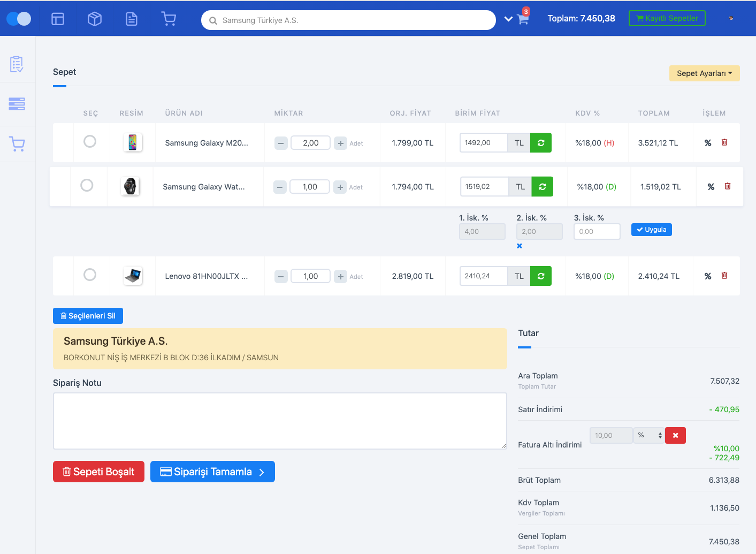
Task: Click the Genel Toplam value 7.450,38
Action: point(724,542)
